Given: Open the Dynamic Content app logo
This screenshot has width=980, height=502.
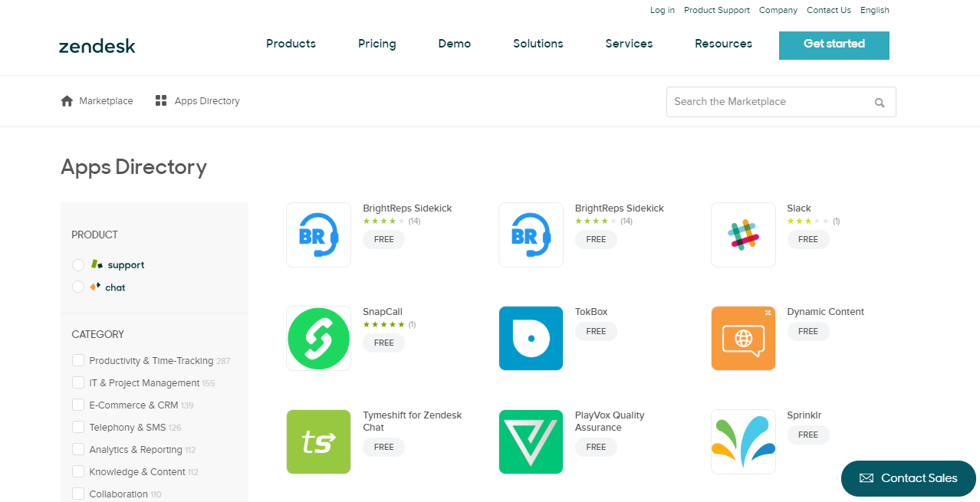Looking at the screenshot, I should point(743,338).
